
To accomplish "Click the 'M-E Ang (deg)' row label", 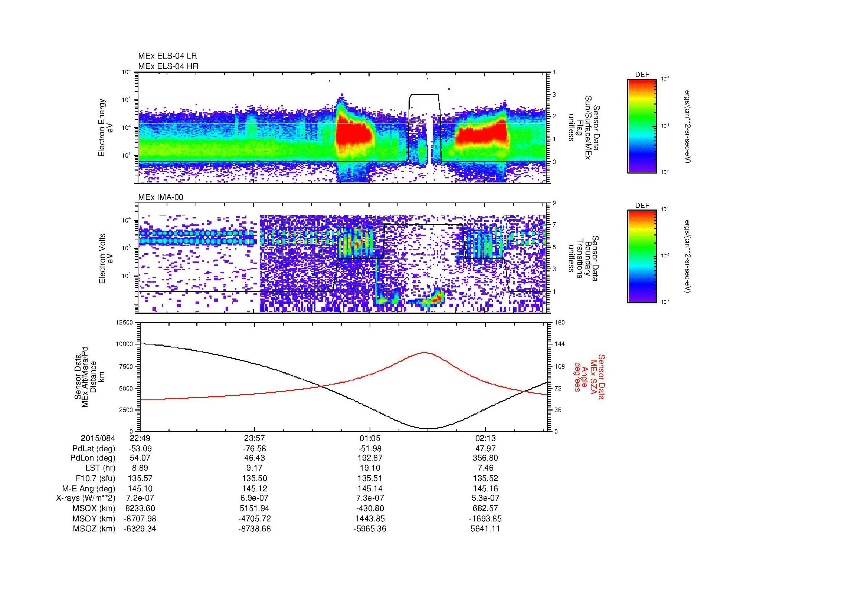I will 89,489.
